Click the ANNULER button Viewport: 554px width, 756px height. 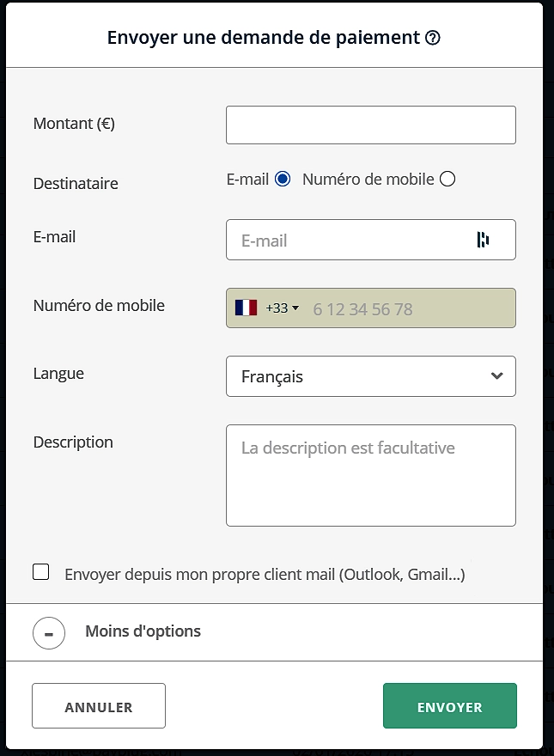pyautogui.click(x=98, y=704)
